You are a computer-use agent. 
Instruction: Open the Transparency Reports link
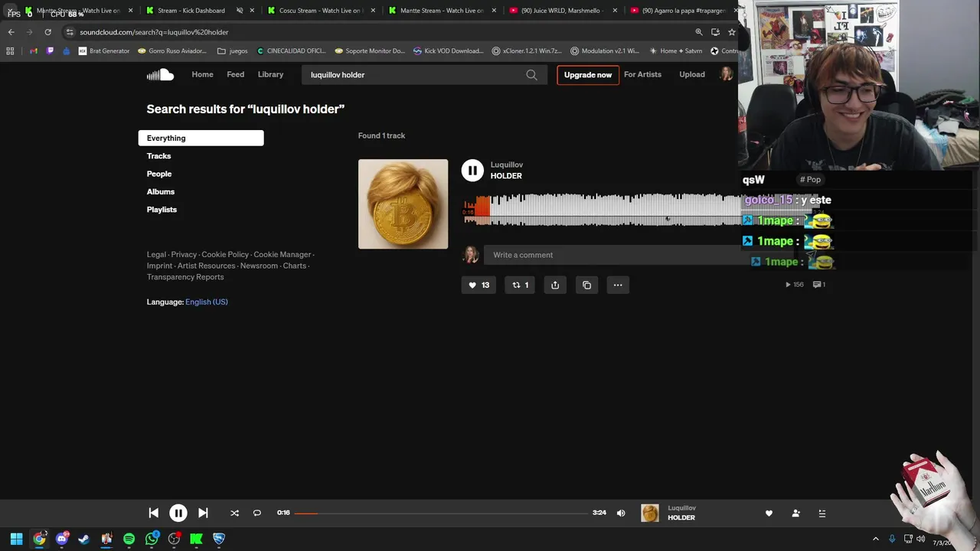[x=185, y=277]
